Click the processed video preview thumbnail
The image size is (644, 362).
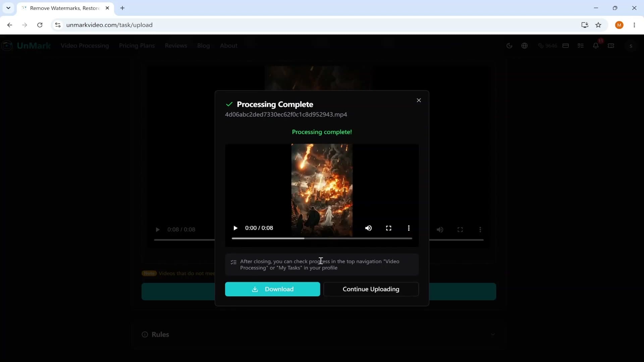[x=322, y=190]
